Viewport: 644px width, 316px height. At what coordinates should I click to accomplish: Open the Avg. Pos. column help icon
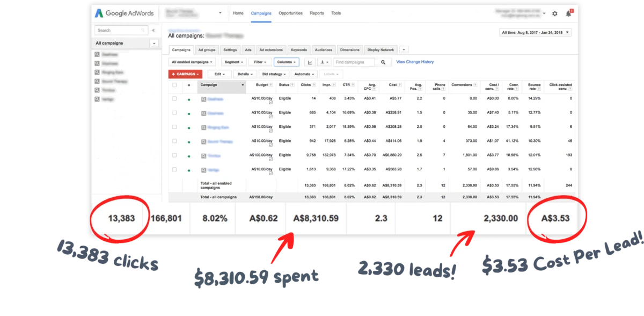(421, 88)
